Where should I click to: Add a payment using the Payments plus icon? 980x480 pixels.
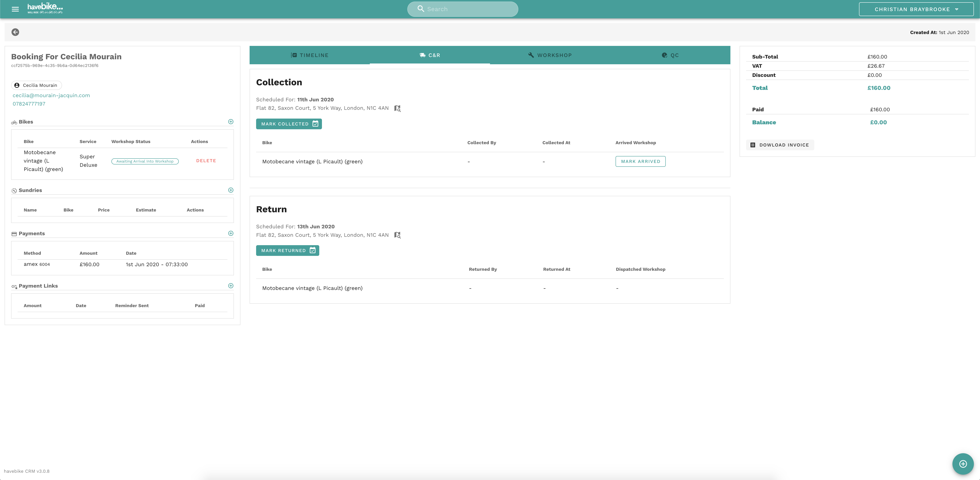pyautogui.click(x=230, y=233)
